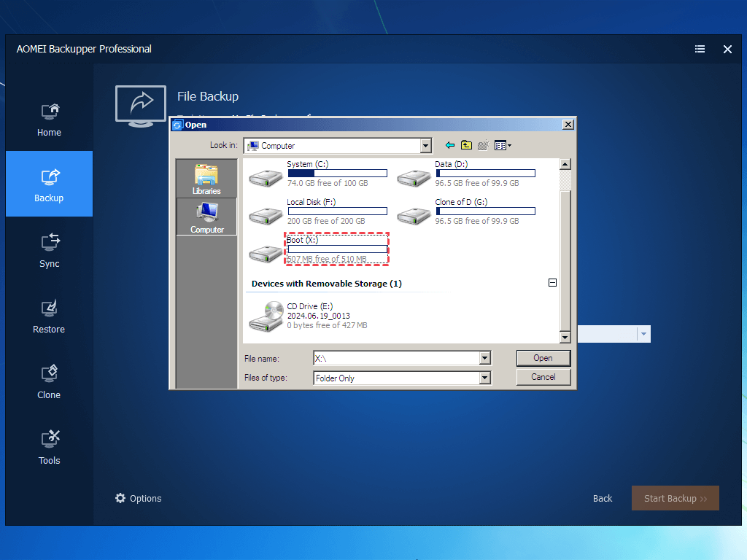Image resolution: width=747 pixels, height=560 pixels.
Task: Click the File Backup heading
Action: tap(208, 96)
